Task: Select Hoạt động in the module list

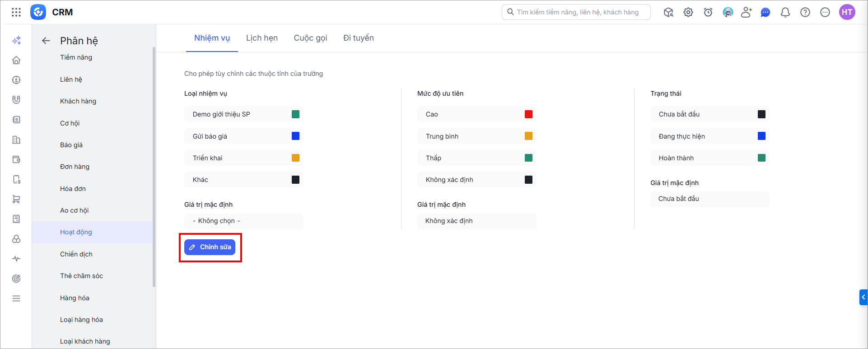Action: [x=92, y=232]
